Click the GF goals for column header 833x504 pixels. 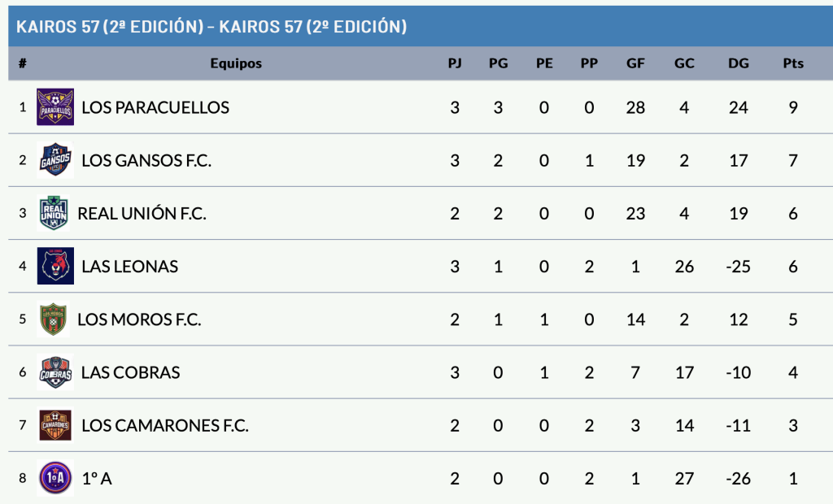pyautogui.click(x=635, y=63)
